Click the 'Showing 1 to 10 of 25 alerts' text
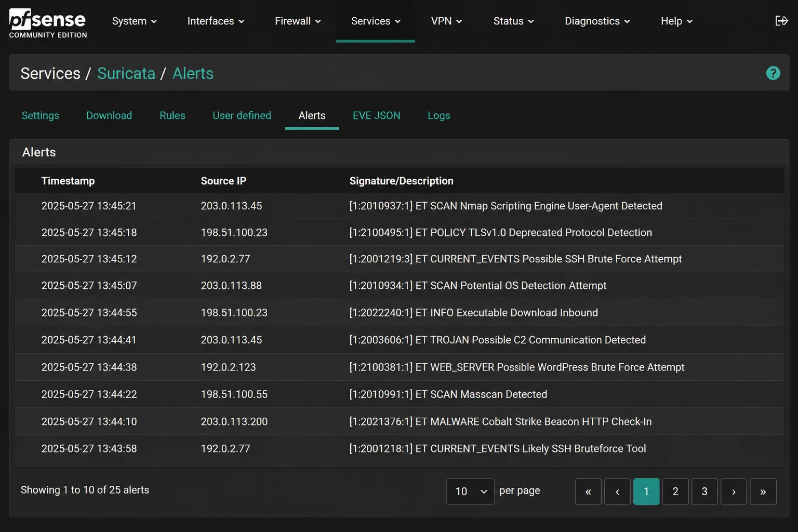This screenshot has width=798, height=532. click(x=85, y=490)
